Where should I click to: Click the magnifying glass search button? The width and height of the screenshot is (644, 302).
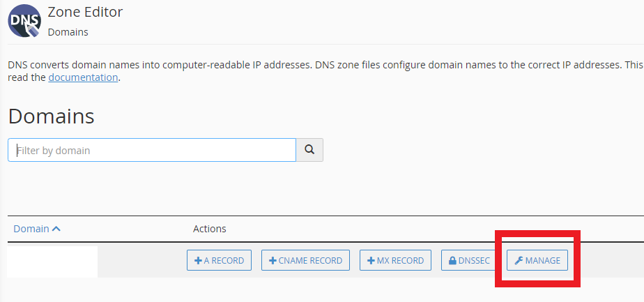click(x=309, y=150)
